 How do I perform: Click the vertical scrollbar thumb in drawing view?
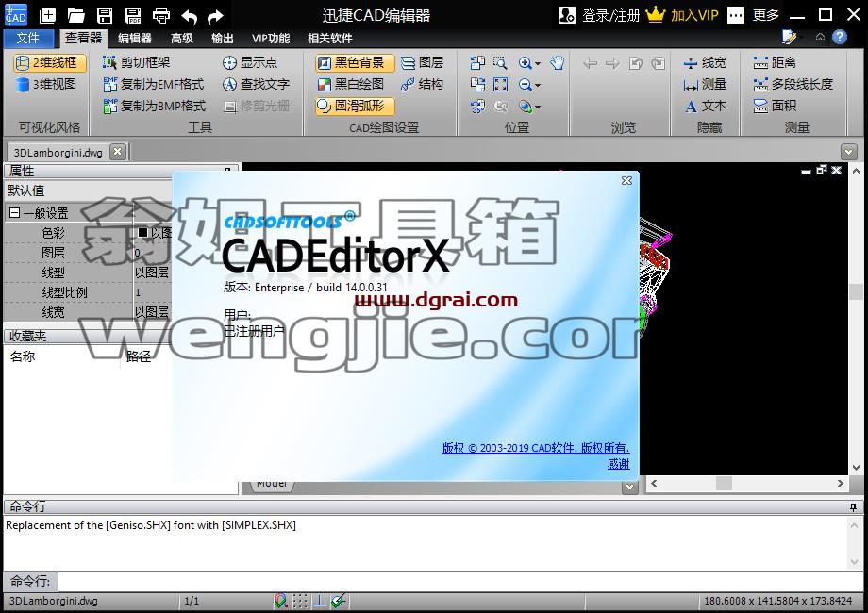pos(856,291)
